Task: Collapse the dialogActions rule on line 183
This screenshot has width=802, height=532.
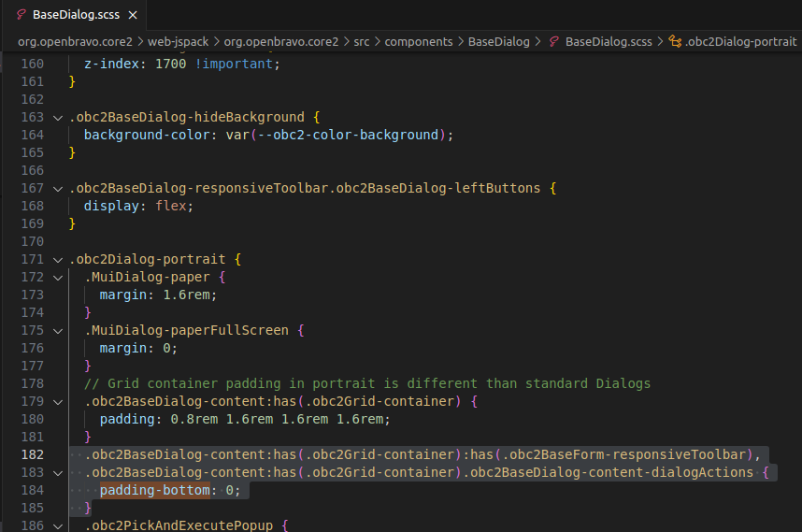Action: pyautogui.click(x=58, y=473)
